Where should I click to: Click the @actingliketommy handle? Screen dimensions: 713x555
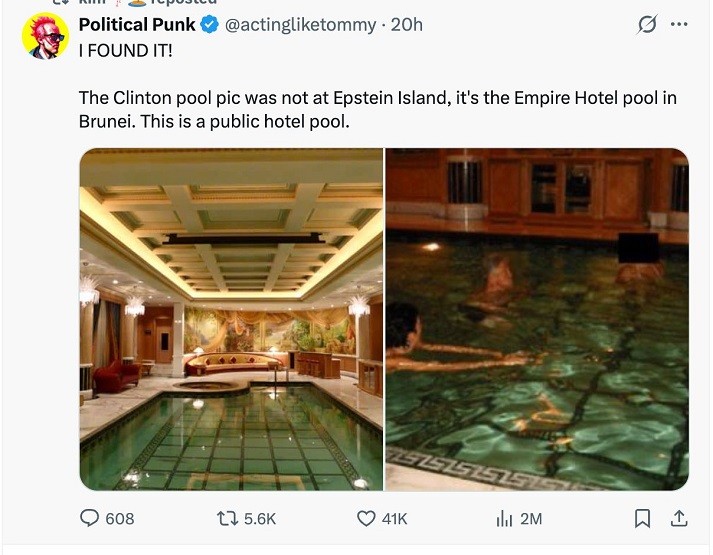click(302, 25)
